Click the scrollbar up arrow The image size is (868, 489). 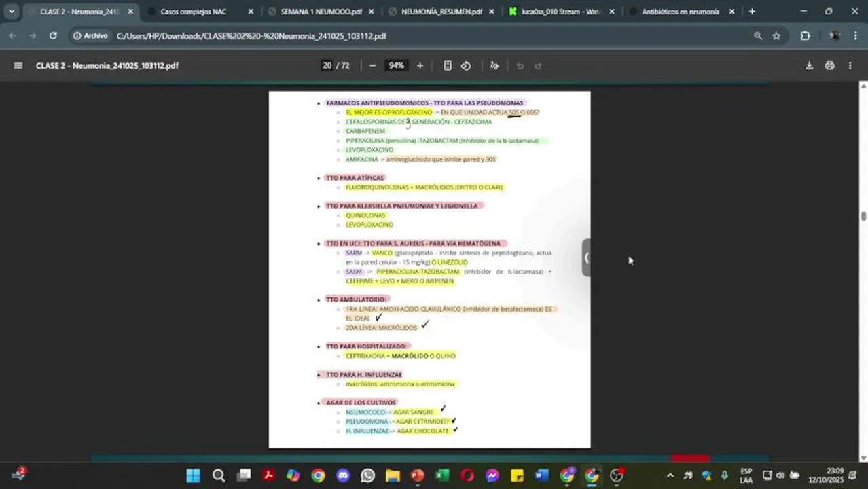(x=863, y=86)
